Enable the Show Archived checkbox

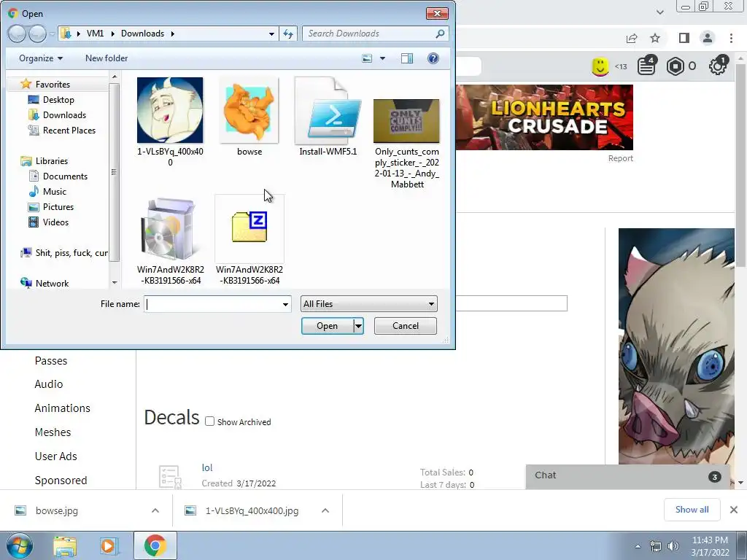[x=209, y=421]
